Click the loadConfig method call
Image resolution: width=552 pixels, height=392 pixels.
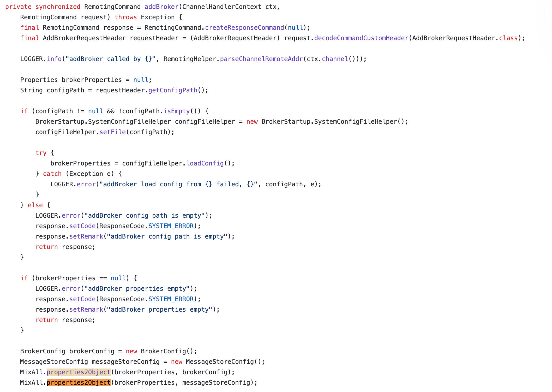click(205, 163)
